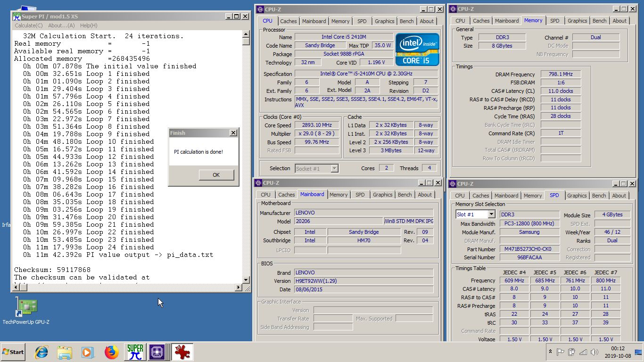Screen dimensions: 644x362
Task: Click Super PI title bar icon
Action: 17,16
